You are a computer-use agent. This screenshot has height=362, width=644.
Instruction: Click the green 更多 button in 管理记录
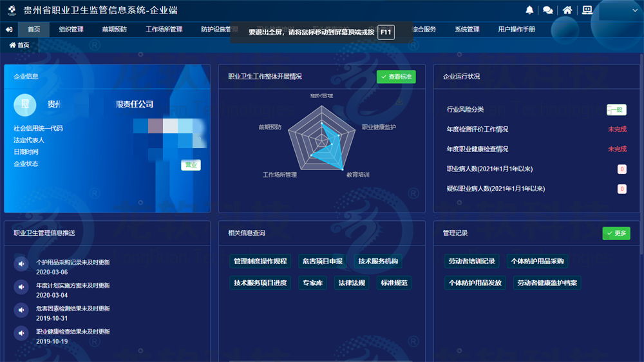click(x=616, y=233)
